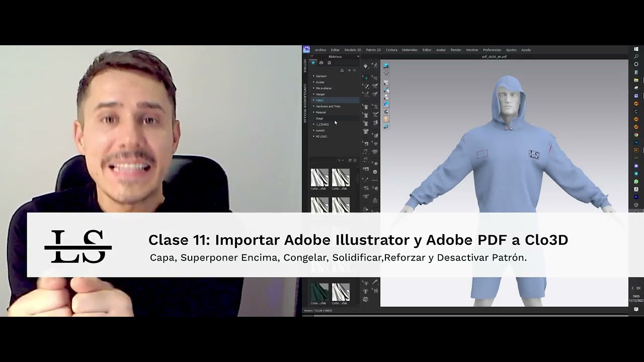
Task: Select second Cotton fabric thumbnail in top row
Action: (341, 177)
